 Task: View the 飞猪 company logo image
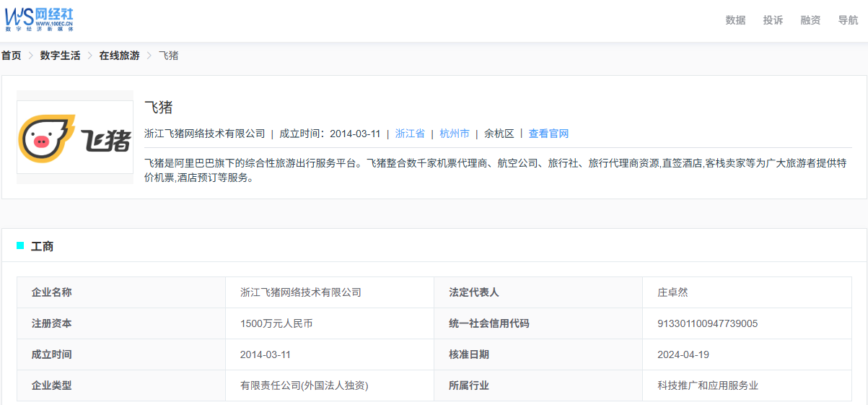(75, 137)
